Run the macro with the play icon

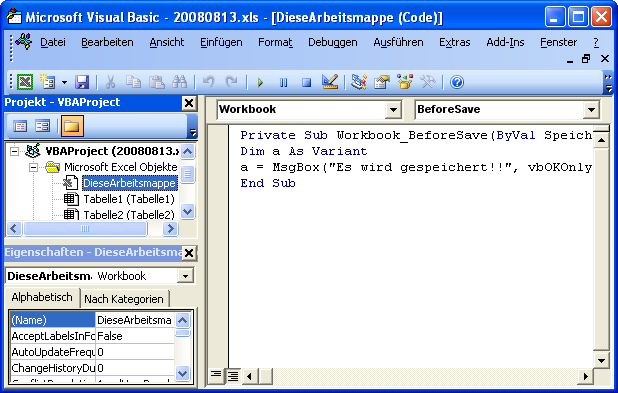point(260,82)
